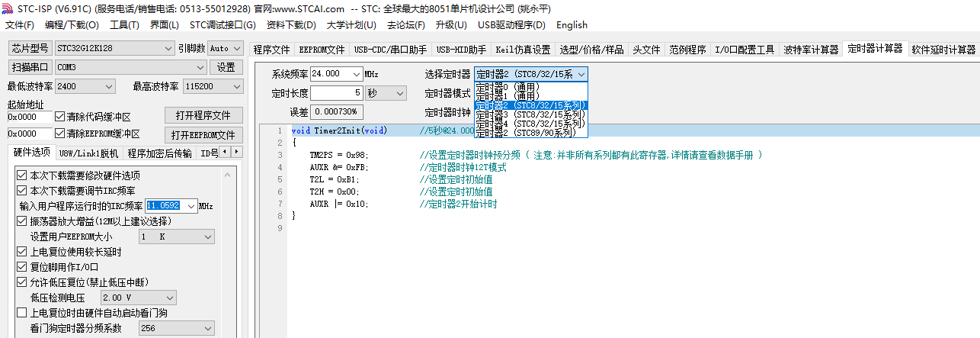Click 设置 button next to COM3
The height and width of the screenshot is (338, 980).
click(226, 67)
